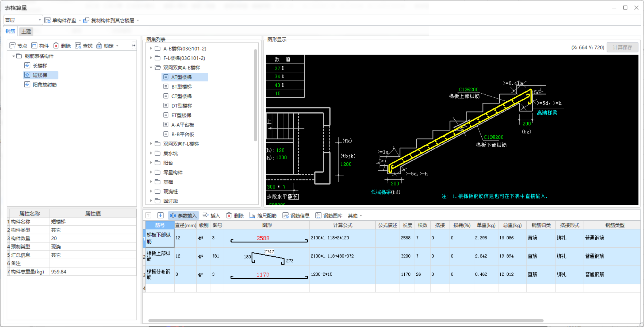Click the move-down arrow icon in rebar toolbar

click(160, 215)
